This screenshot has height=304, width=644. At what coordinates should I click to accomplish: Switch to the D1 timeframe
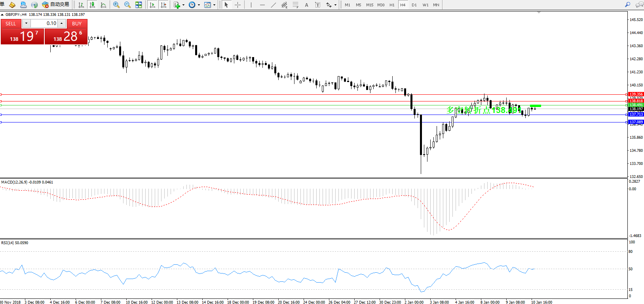coord(414,5)
